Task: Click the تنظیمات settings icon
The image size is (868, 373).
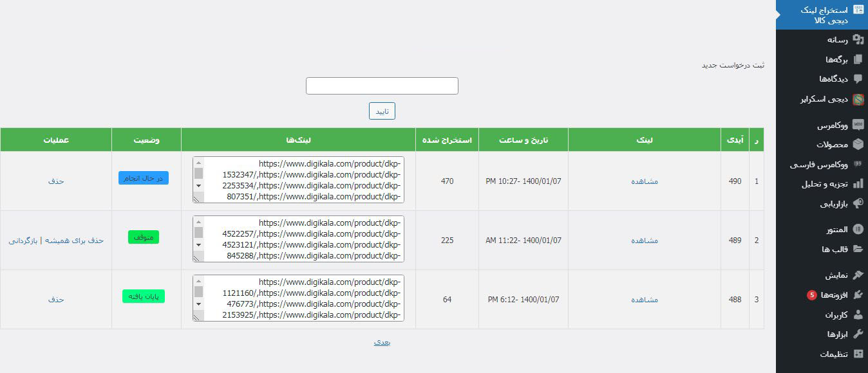Action: click(858, 354)
